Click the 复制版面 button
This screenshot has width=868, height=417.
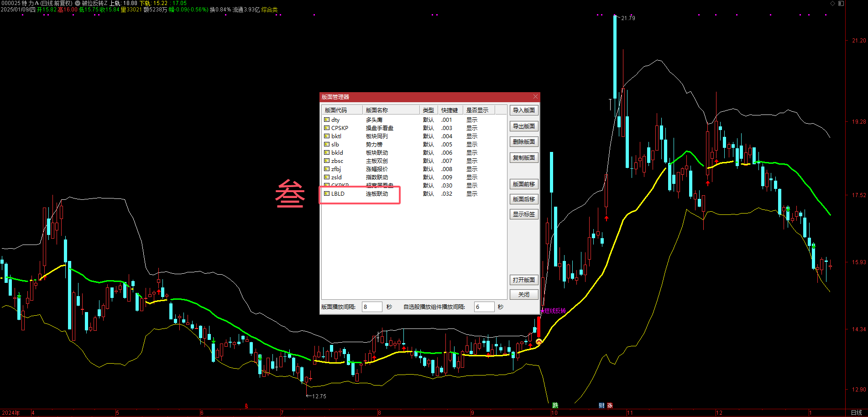(524, 158)
